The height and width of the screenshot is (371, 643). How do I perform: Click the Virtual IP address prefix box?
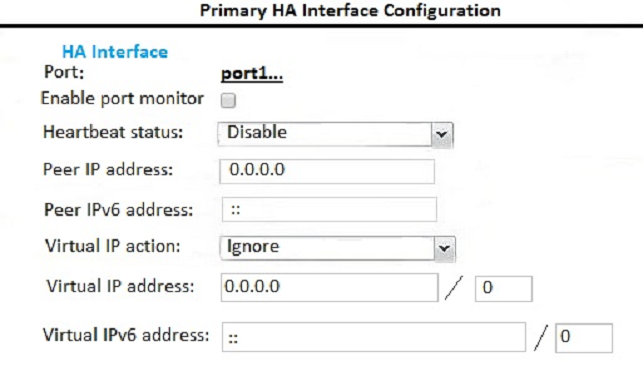pos(504,289)
